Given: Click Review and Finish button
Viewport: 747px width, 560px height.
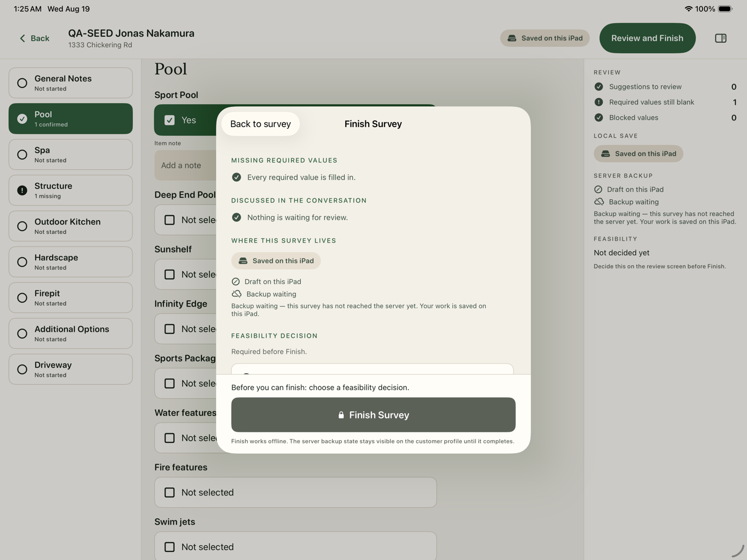Looking at the screenshot, I should (647, 38).
